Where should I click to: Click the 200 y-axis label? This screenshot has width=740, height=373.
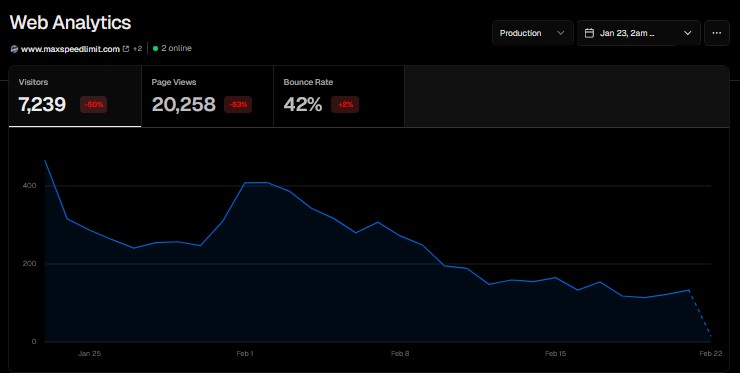click(29, 263)
